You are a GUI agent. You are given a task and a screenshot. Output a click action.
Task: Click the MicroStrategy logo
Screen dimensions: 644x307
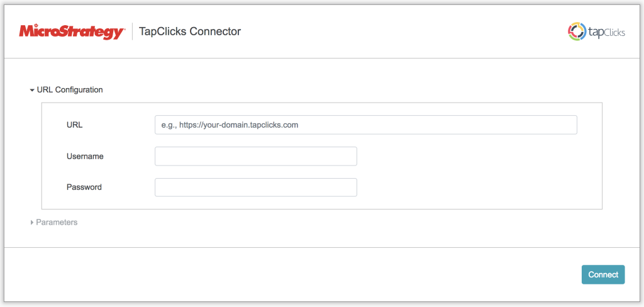click(72, 31)
